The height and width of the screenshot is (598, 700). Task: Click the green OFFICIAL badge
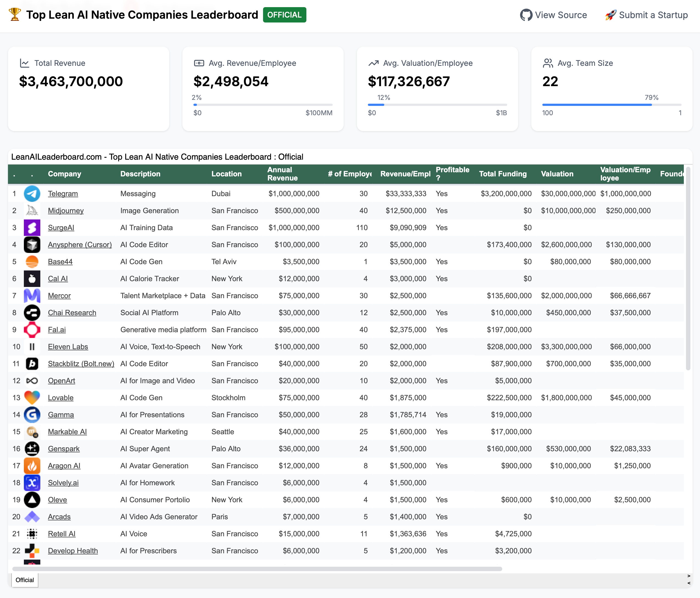point(284,15)
